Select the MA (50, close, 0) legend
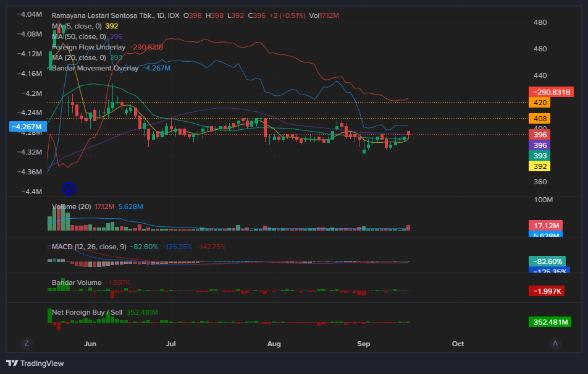588x374 pixels. pos(79,36)
